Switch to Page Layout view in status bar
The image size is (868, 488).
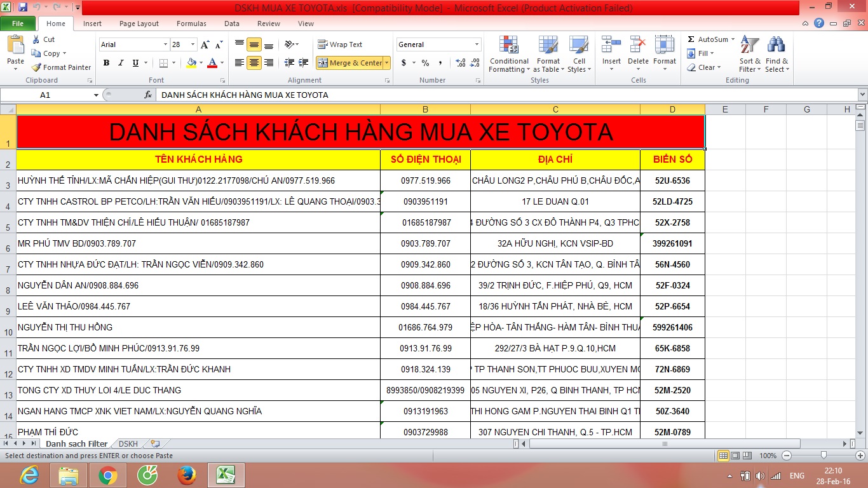[x=735, y=456]
